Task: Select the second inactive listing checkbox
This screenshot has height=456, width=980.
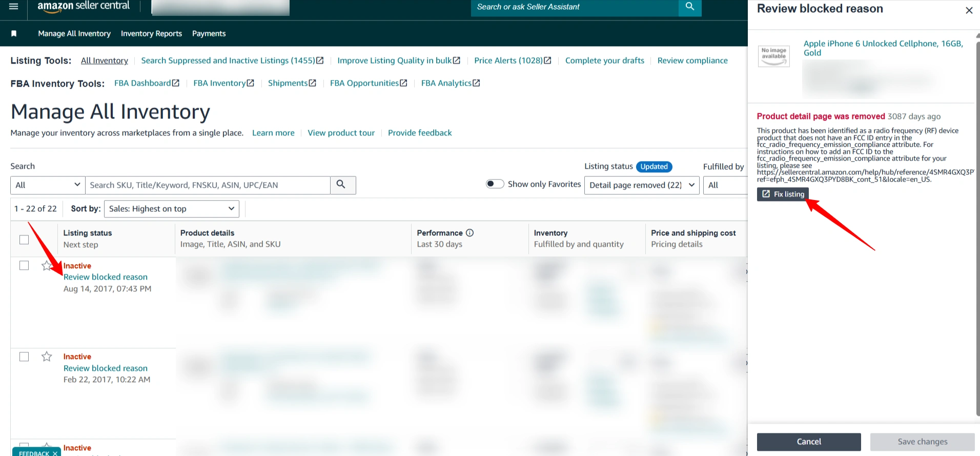Action: point(24,356)
